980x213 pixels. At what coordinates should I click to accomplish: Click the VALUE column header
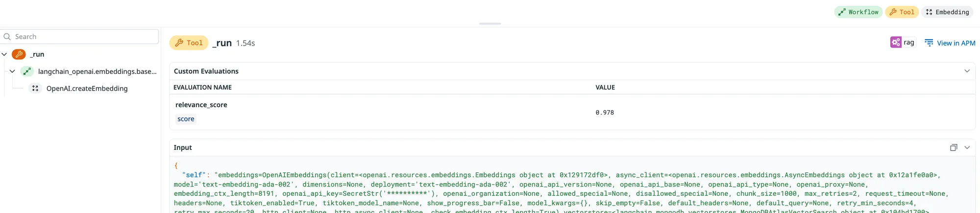click(x=605, y=87)
